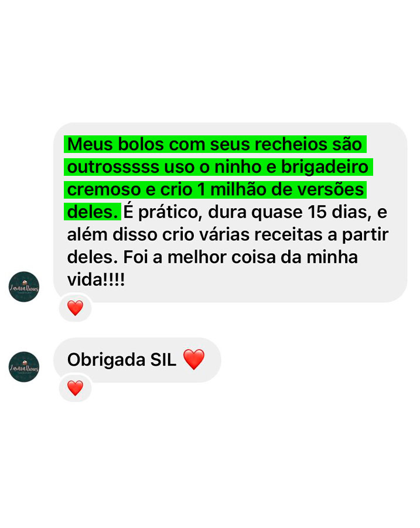The image size is (420, 528).
Task: Click the highlighted word "cremoso"
Action: coord(104,190)
